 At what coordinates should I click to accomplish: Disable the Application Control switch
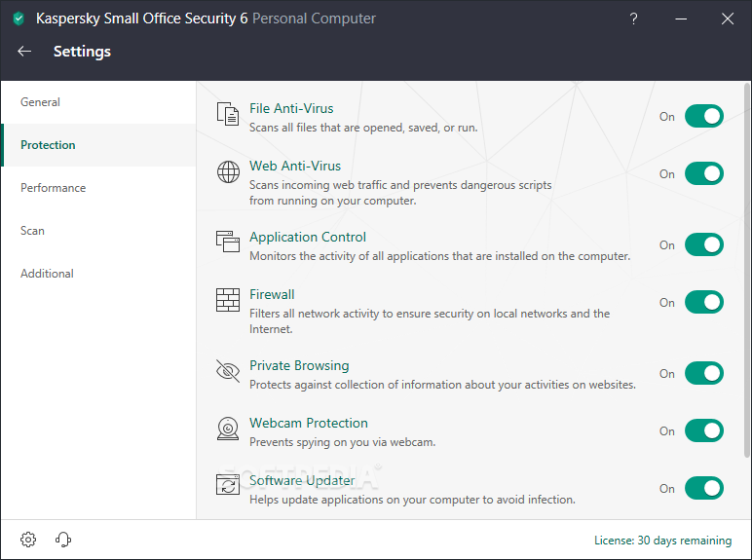(704, 244)
